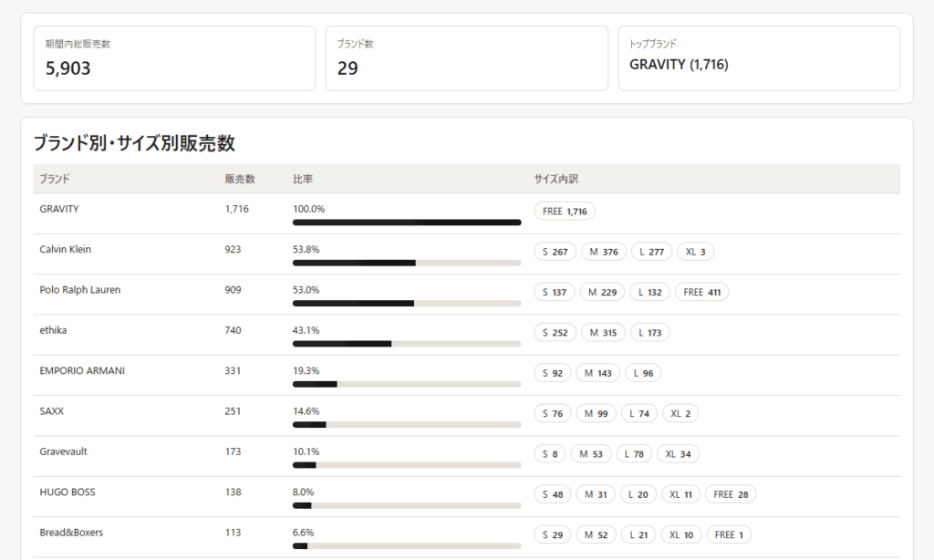Click EMPORIO ARMANI's L 96 chip
934x560 pixels.
click(643, 374)
